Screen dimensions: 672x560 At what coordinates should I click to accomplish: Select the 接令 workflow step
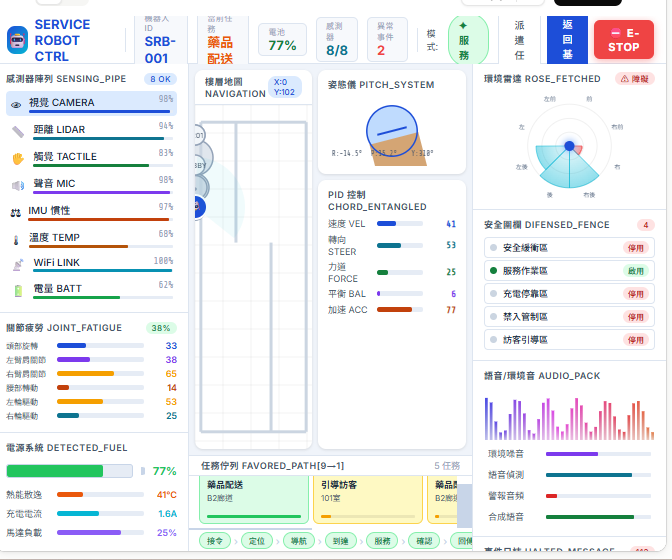coord(215,541)
